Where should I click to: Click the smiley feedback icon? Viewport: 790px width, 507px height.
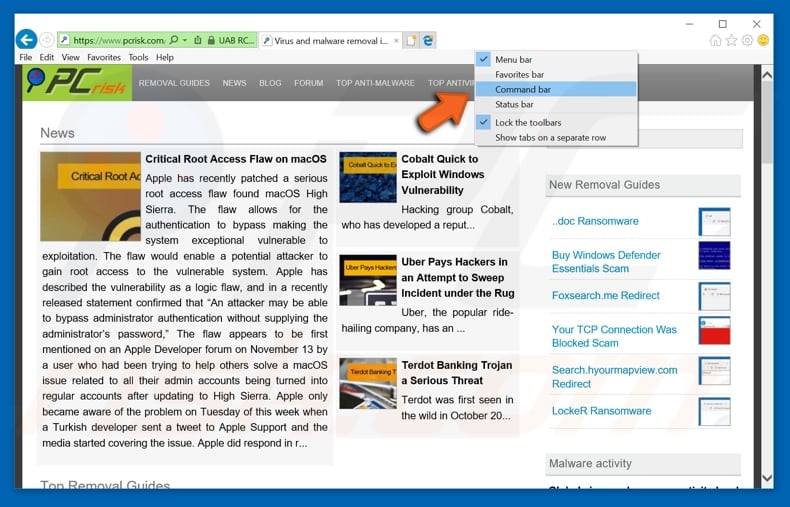(763, 40)
